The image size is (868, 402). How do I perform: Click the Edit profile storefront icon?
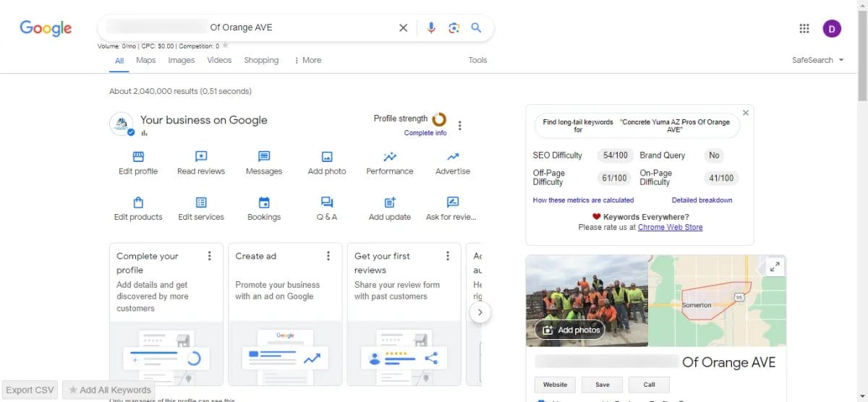tap(138, 157)
